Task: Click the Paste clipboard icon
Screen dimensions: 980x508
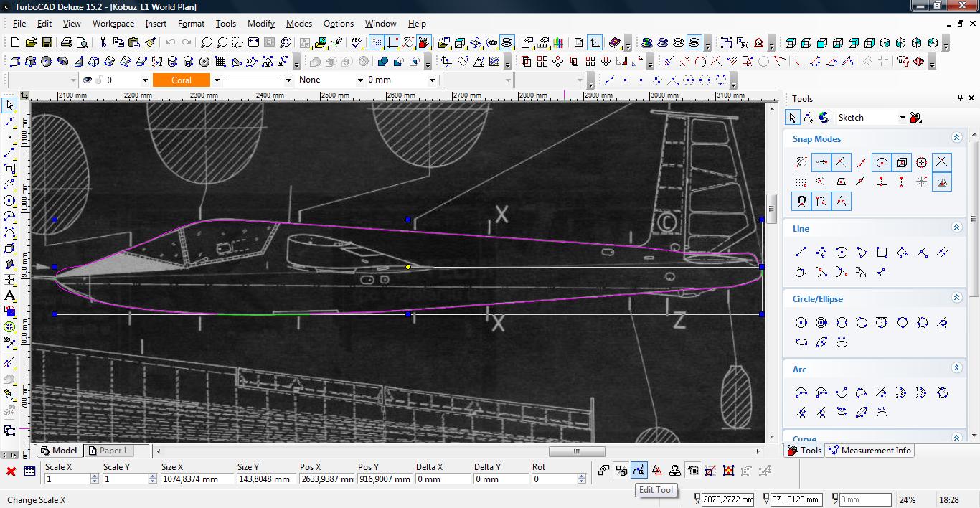Action: coord(134,42)
